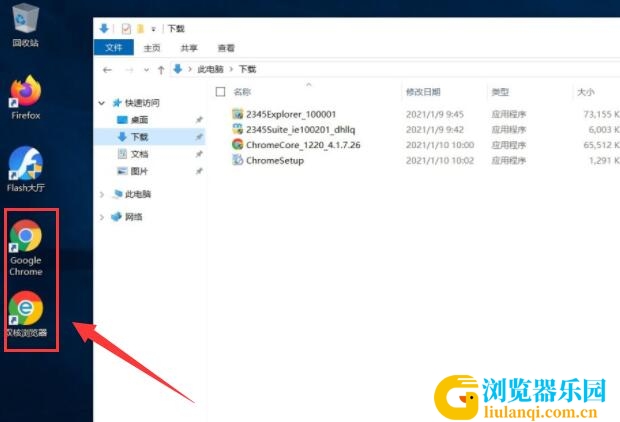This screenshot has width=620, height=422.
Task: Click the pin icon beside 文档
Action: [199, 154]
